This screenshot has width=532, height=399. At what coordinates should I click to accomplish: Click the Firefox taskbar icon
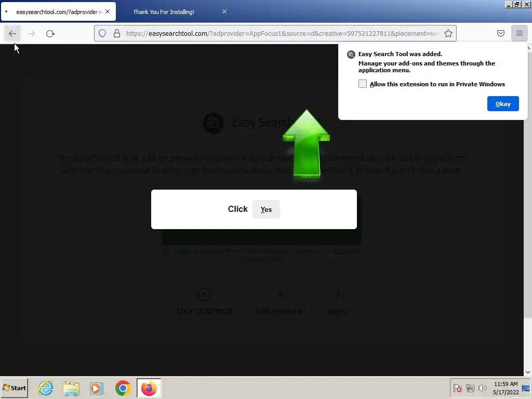[x=149, y=388]
